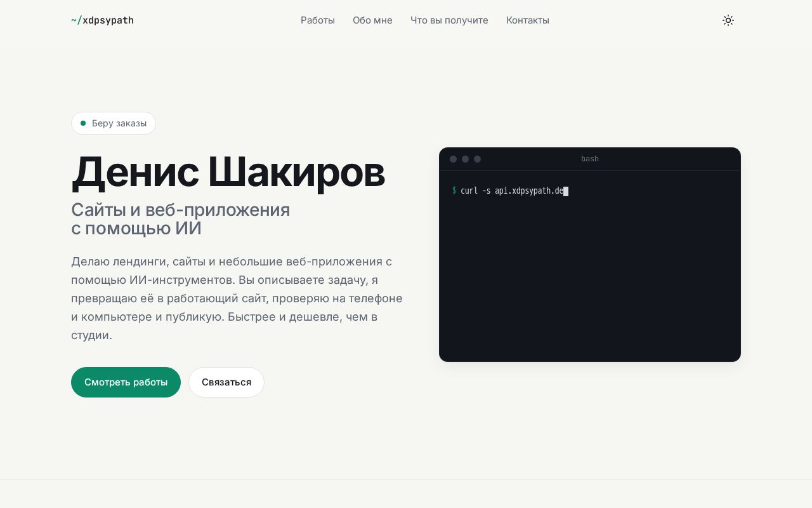
Task: Click the green dollar prompt in terminal
Action: coord(454,190)
